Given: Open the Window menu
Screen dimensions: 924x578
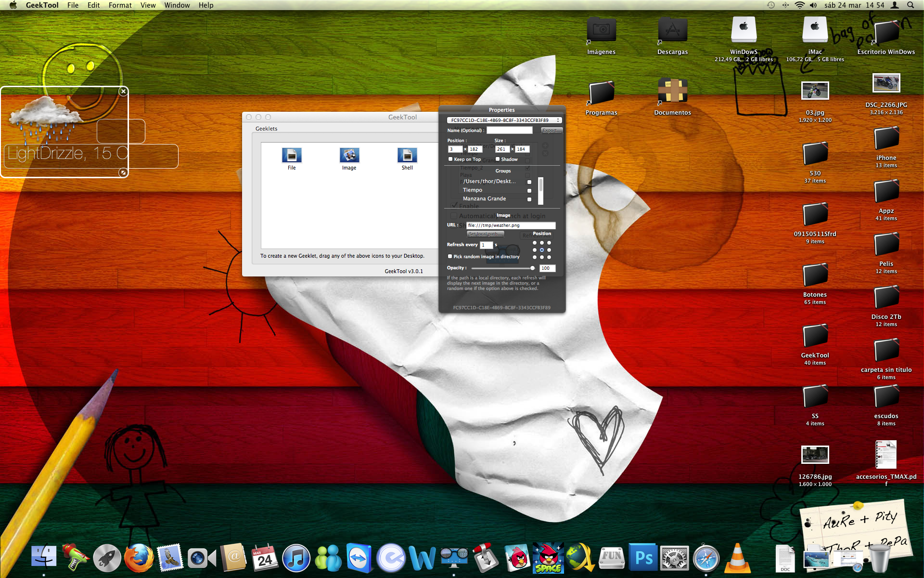Looking at the screenshot, I should (x=177, y=5).
